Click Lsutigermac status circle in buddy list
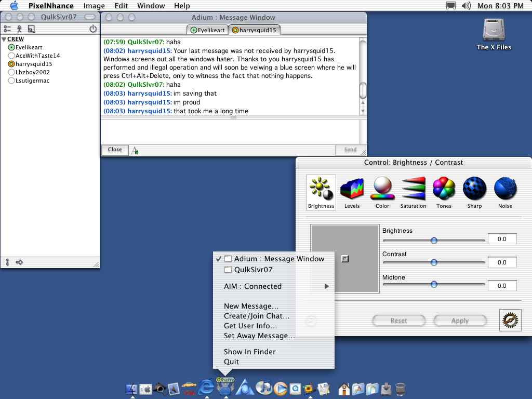The image size is (532, 399). 11,81
